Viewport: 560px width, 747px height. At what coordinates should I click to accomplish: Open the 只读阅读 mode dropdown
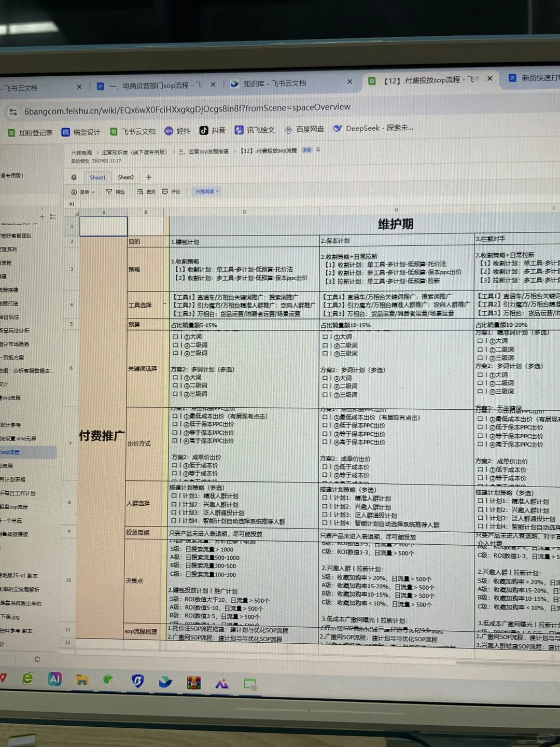click(x=206, y=191)
